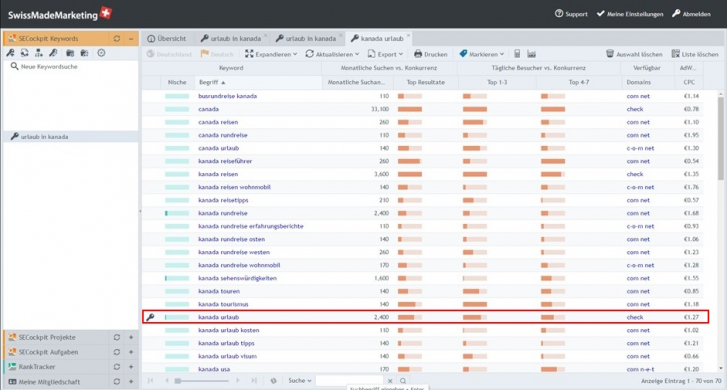Sort by the Begriff column header
The image size is (727, 390).
[x=258, y=83]
